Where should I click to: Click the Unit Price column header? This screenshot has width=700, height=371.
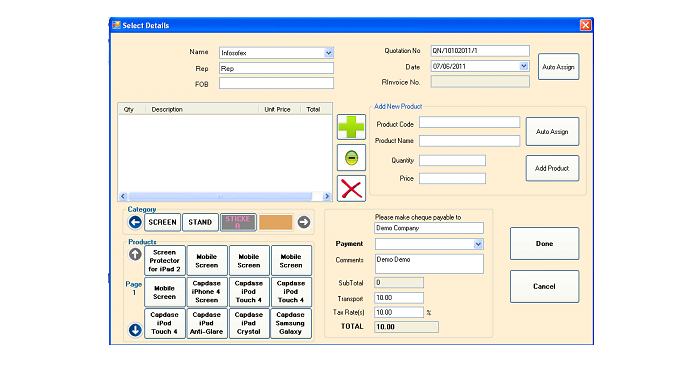pos(280,109)
